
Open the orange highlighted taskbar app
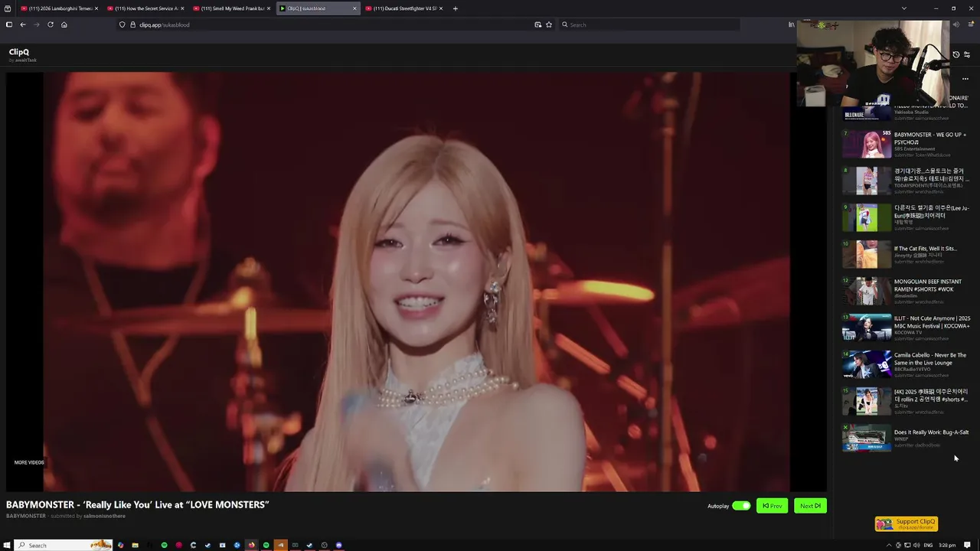pos(280,545)
